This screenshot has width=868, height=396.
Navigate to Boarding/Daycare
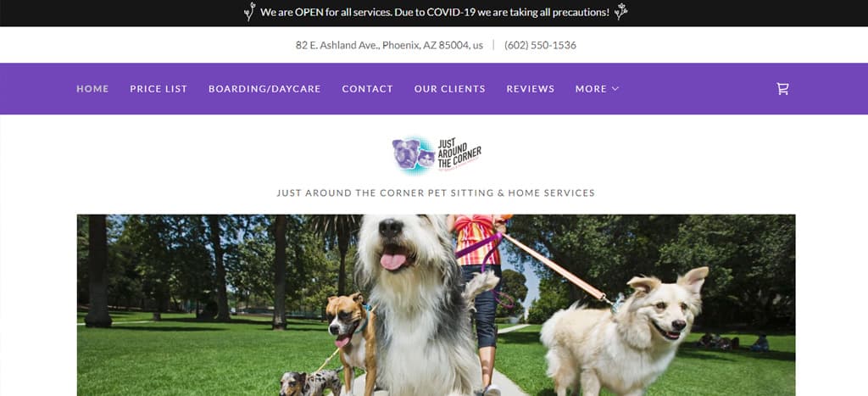pos(264,89)
